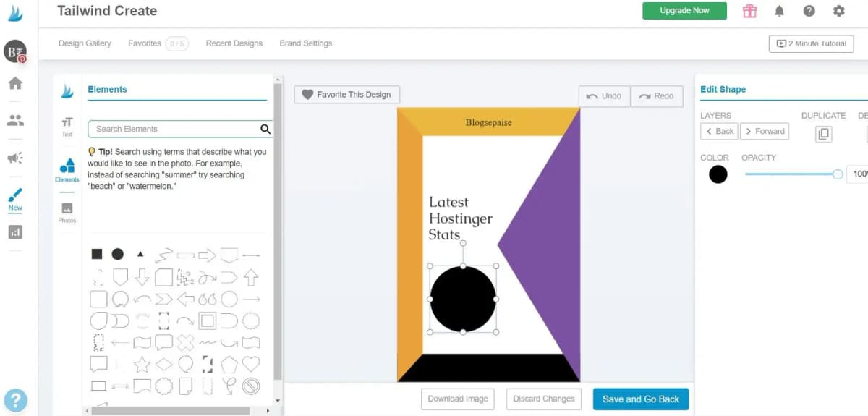The image size is (868, 416).
Task: Add the diamond outline shape
Action: (x=164, y=363)
